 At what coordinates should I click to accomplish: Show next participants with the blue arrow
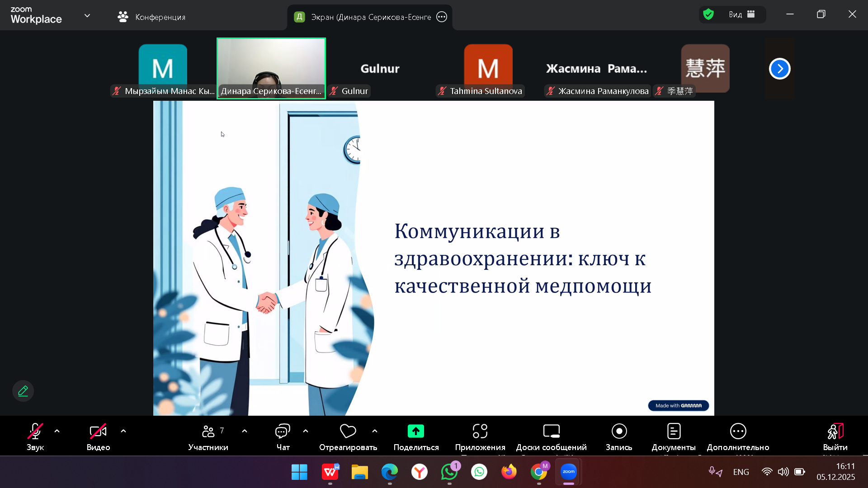779,69
